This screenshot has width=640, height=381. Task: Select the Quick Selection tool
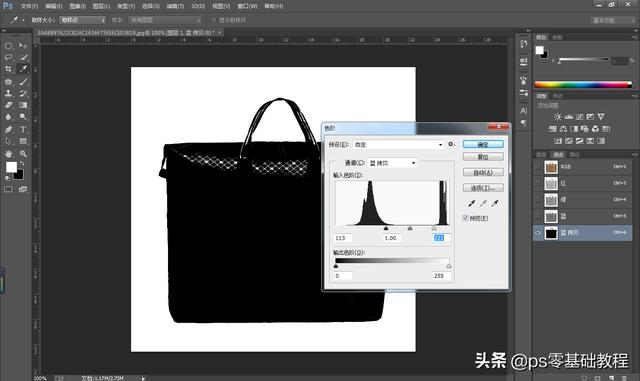point(23,57)
